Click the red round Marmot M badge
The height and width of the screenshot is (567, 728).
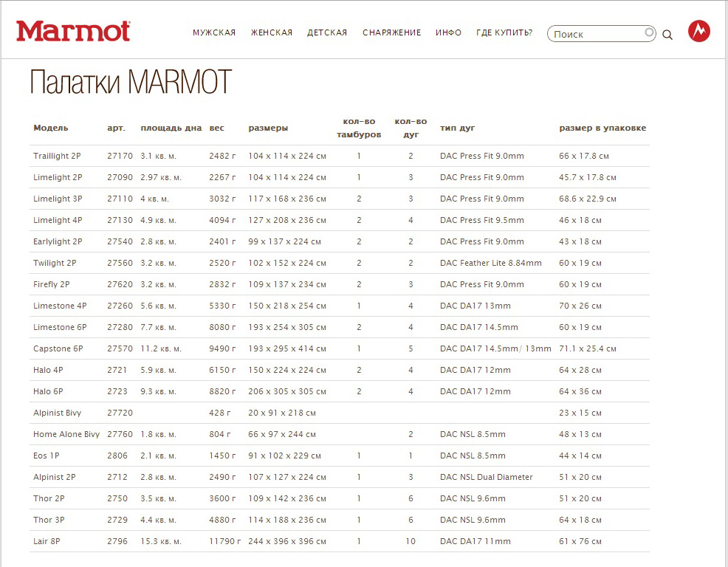point(698,31)
